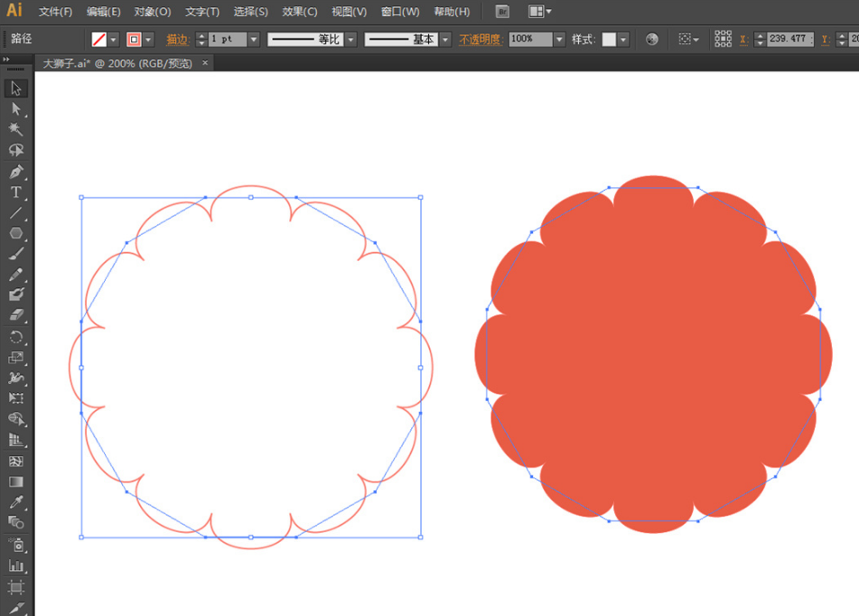Choose the Eraser tool

pyautogui.click(x=16, y=315)
